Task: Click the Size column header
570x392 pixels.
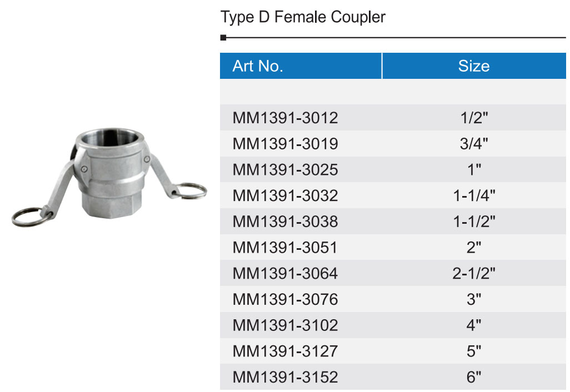Action: coord(473,66)
